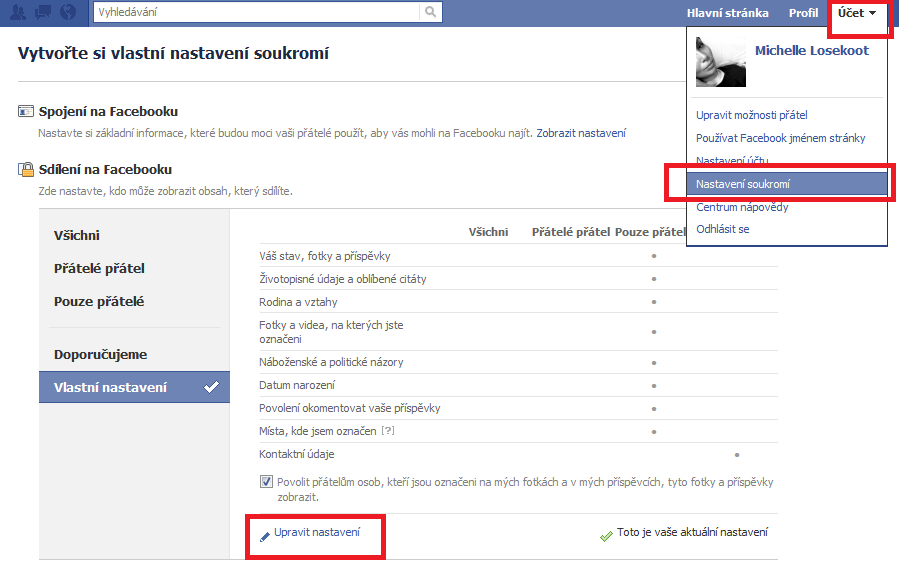Image resolution: width=899 pixels, height=574 pixels.
Task: Click the Spojení na Facebooku icon
Action: pyautogui.click(x=26, y=111)
